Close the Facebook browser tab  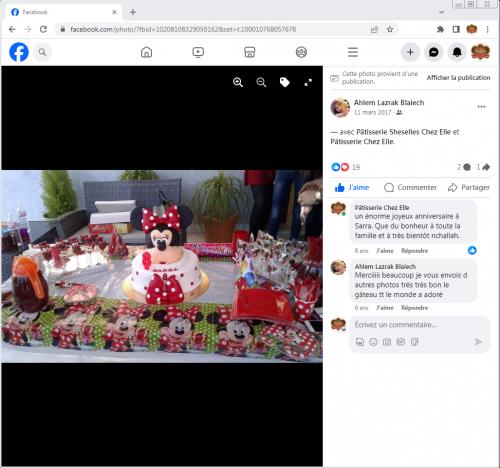[114, 12]
